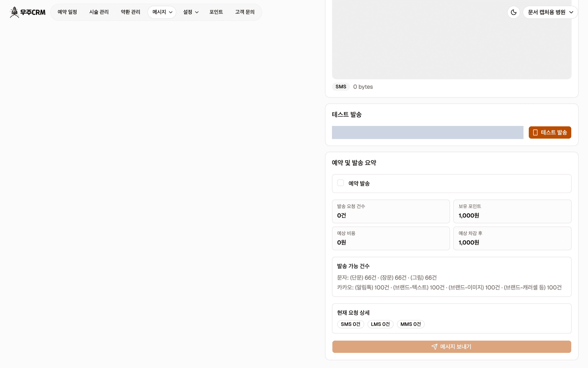Viewport: 588px width, 368px height.
Task: Toggle dark mode with the moon icon
Action: click(x=513, y=12)
